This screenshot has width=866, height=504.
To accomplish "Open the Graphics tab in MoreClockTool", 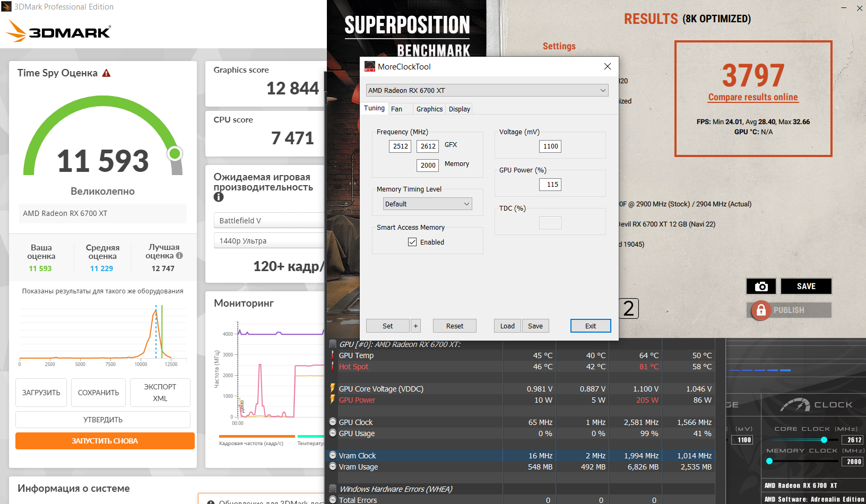I will (x=429, y=109).
